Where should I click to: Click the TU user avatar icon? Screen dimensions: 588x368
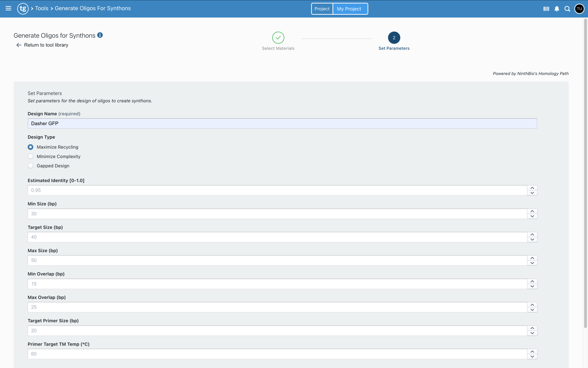click(x=580, y=9)
